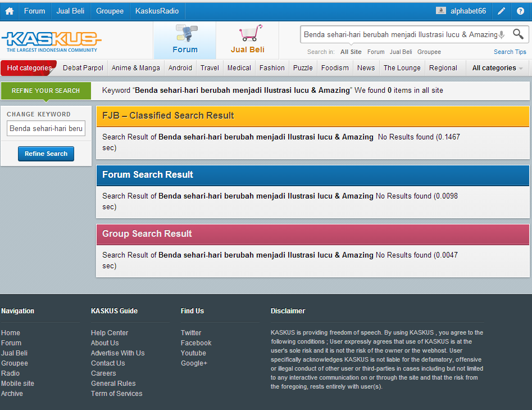The image size is (532, 410).
Task: Set search scope to Forum
Action: (x=376, y=52)
